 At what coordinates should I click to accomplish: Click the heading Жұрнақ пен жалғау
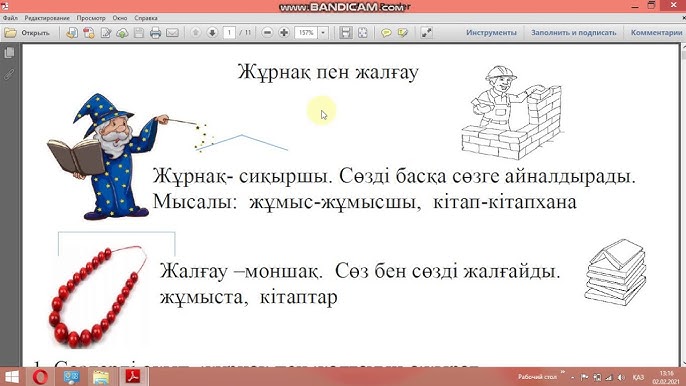328,72
